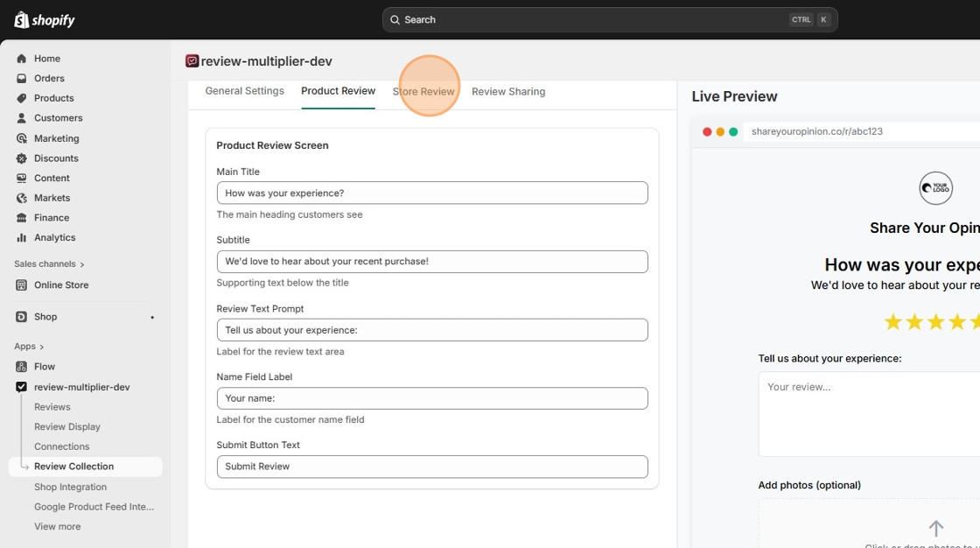980x548 pixels.
Task: Click the Shop notification dot
Action: (152, 317)
